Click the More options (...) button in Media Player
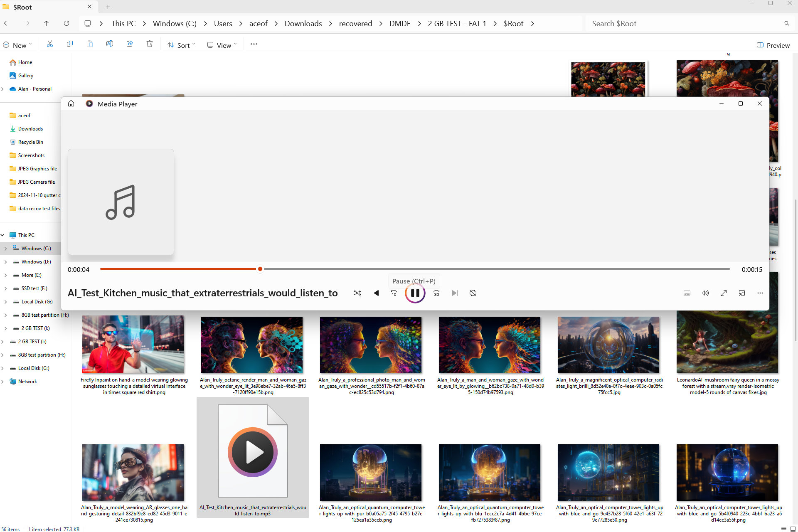The height and width of the screenshot is (532, 798). (x=760, y=293)
